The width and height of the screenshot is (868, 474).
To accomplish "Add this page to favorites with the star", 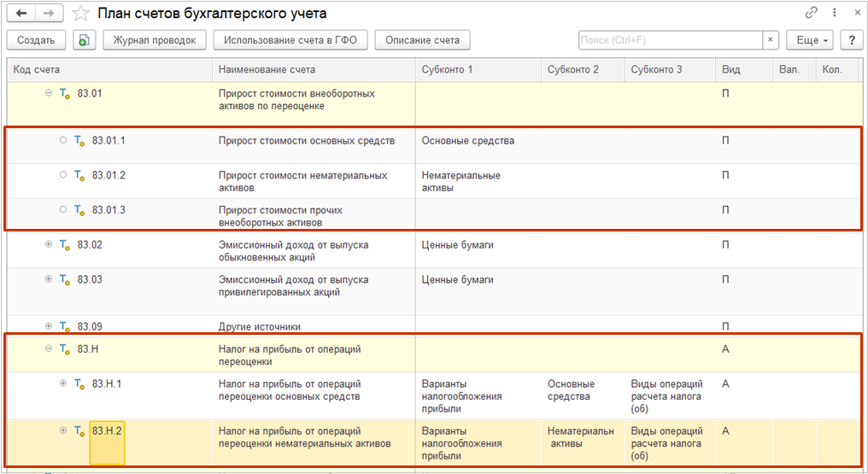I will [x=80, y=14].
